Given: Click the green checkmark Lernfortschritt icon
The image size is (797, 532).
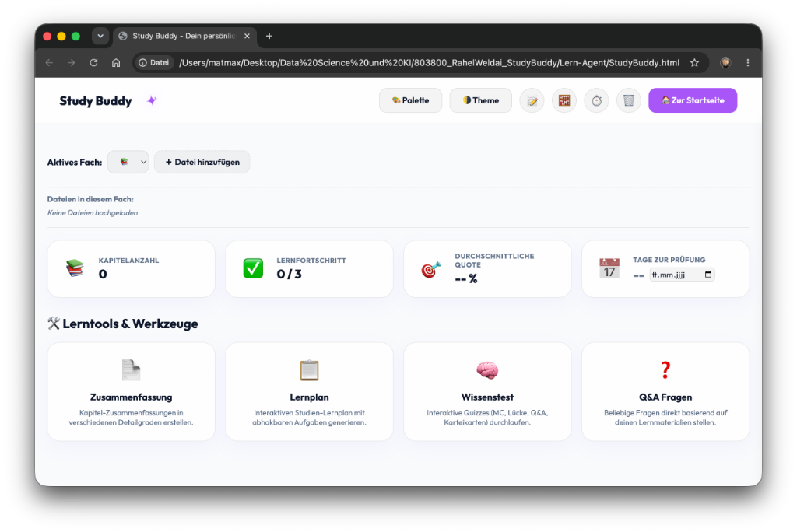Looking at the screenshot, I should (x=253, y=268).
